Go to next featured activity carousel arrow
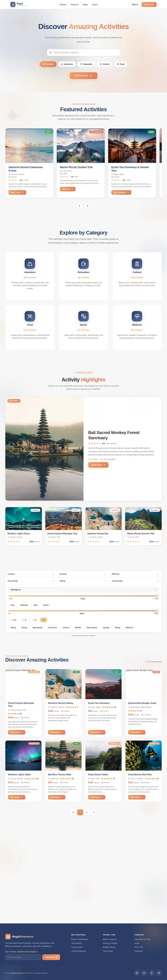167x980 pixels. pyautogui.click(x=87, y=206)
